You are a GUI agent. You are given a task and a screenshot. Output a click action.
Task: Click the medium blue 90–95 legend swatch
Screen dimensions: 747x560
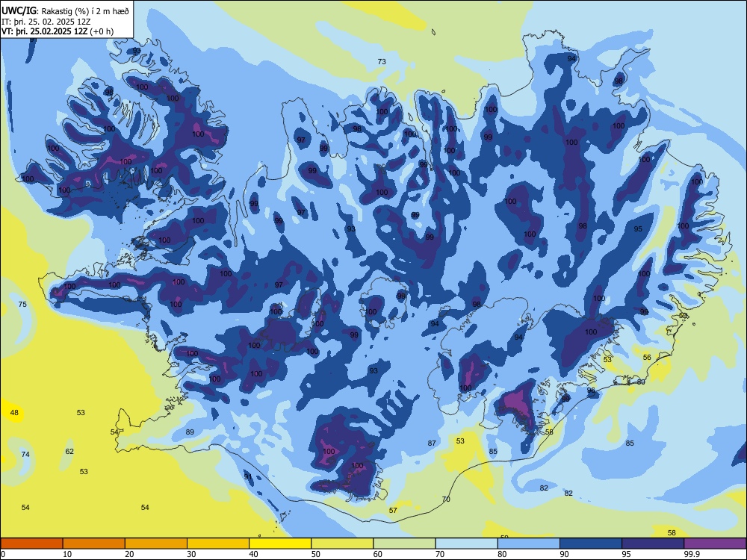click(x=591, y=544)
